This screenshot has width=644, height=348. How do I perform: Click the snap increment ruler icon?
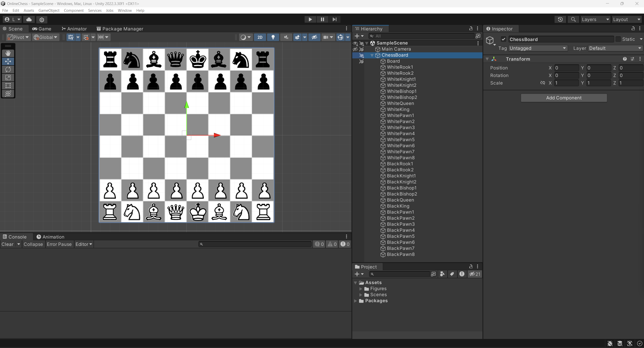(101, 37)
